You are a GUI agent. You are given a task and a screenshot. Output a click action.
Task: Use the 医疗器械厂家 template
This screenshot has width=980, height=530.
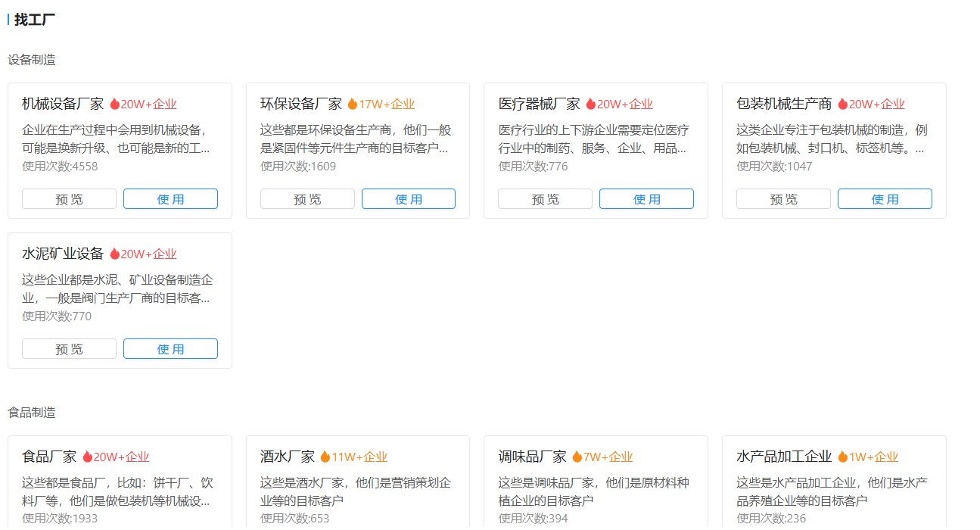[x=646, y=199]
